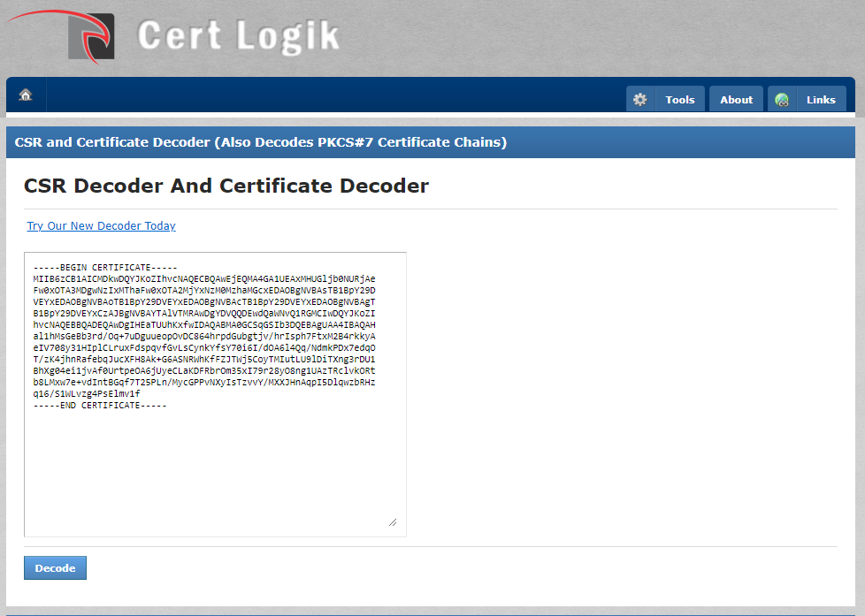Click the green icon beside Links
Screen dimensions: 865x616
pos(782,100)
